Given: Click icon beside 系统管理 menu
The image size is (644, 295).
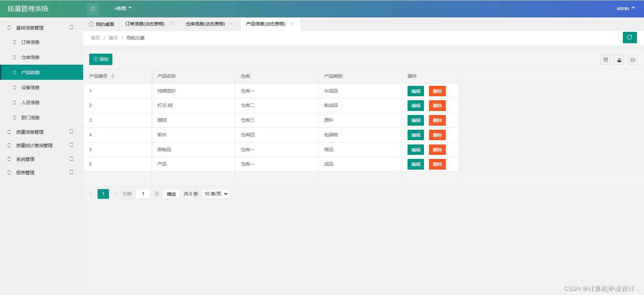Looking at the screenshot, I should pos(9,159).
